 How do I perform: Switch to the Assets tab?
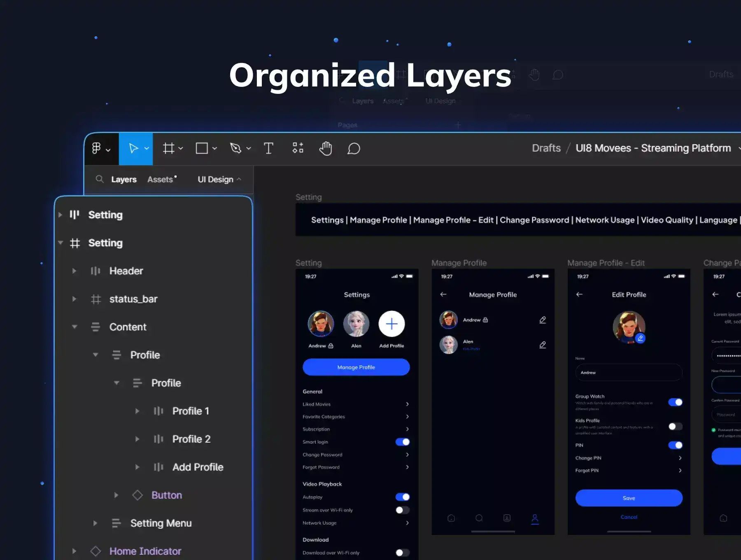[160, 180]
